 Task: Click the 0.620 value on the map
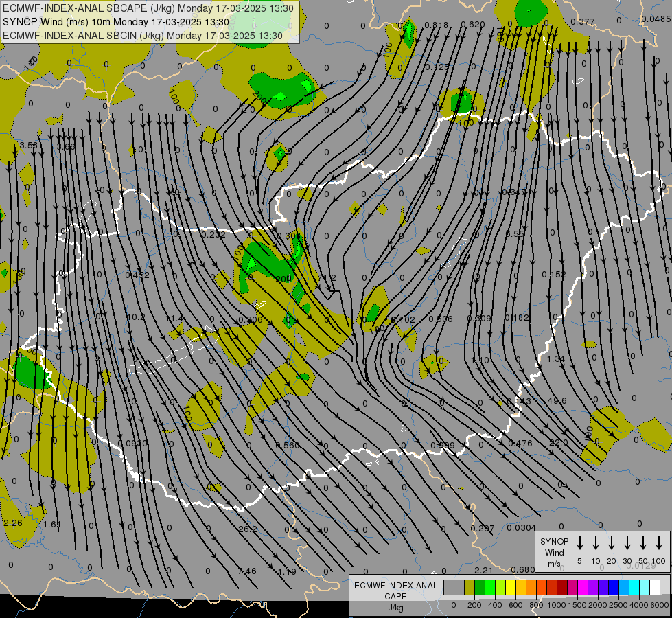coord(473,25)
